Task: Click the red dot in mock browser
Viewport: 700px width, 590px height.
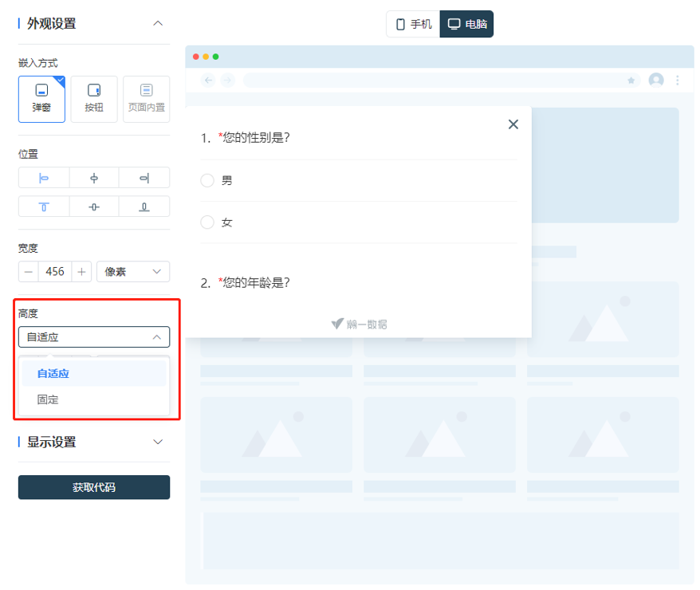Action: 196,57
